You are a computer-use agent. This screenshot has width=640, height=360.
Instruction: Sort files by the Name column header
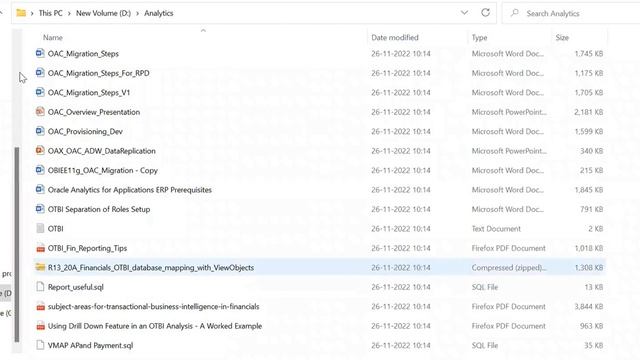coord(53,38)
